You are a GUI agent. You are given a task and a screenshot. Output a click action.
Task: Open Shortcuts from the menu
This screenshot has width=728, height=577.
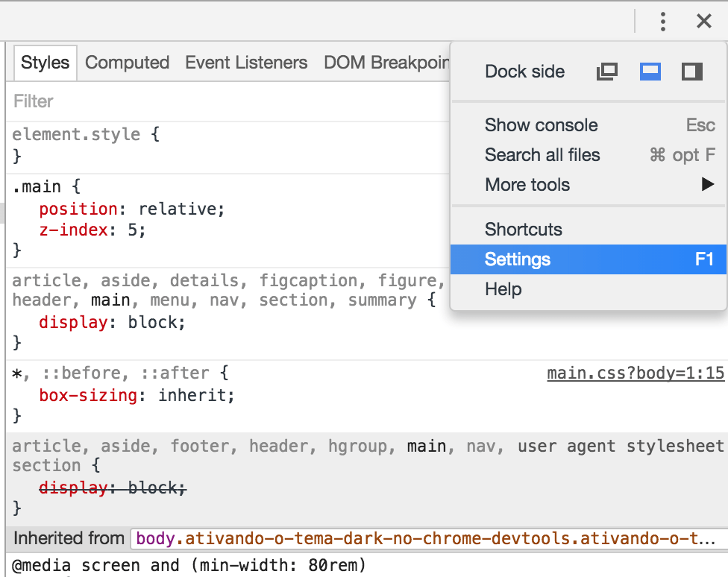click(589, 230)
